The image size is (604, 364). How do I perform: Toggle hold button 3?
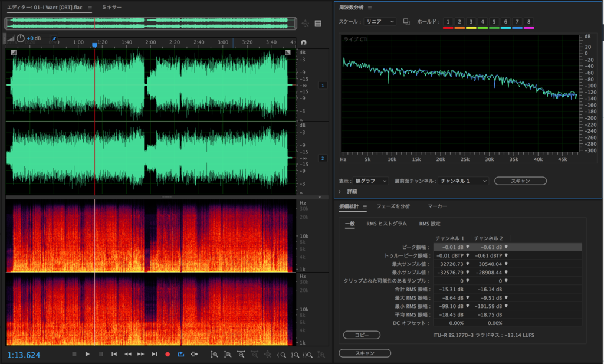click(471, 22)
